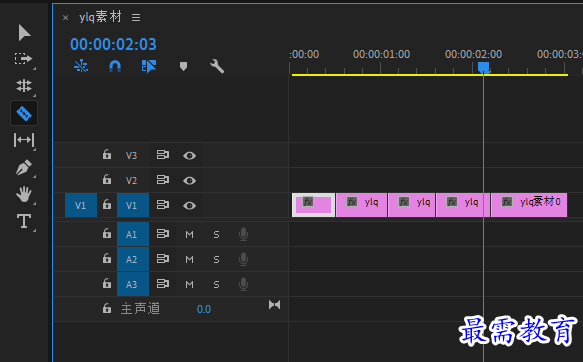Image resolution: width=583 pixels, height=362 pixels.
Task: Select the Selection arrow tool
Action: point(24,33)
